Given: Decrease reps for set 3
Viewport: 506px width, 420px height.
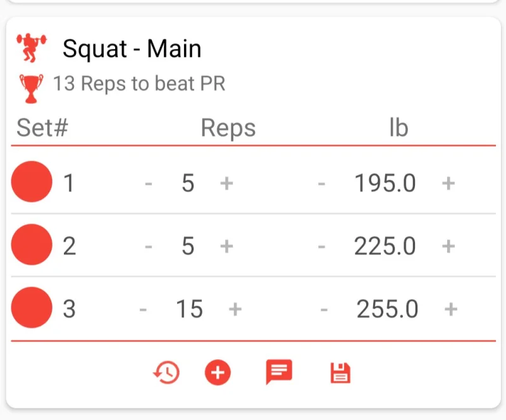Looking at the screenshot, I should coord(143,309).
